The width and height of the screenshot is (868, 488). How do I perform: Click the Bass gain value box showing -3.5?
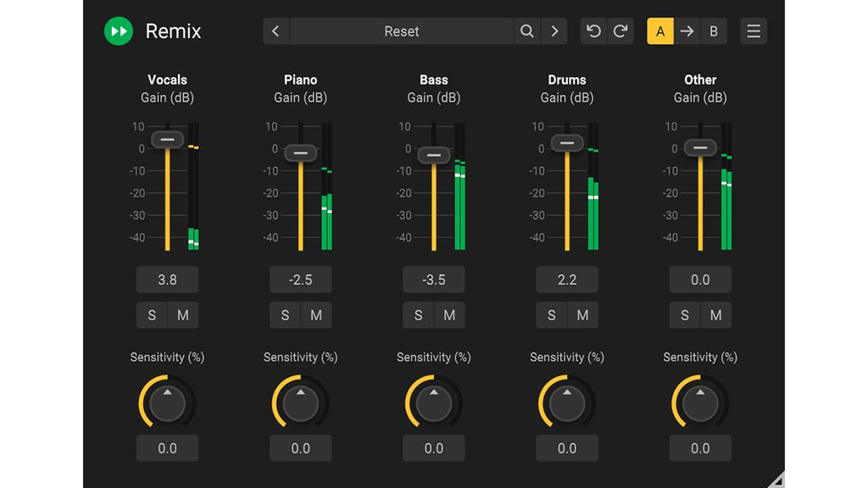433,279
